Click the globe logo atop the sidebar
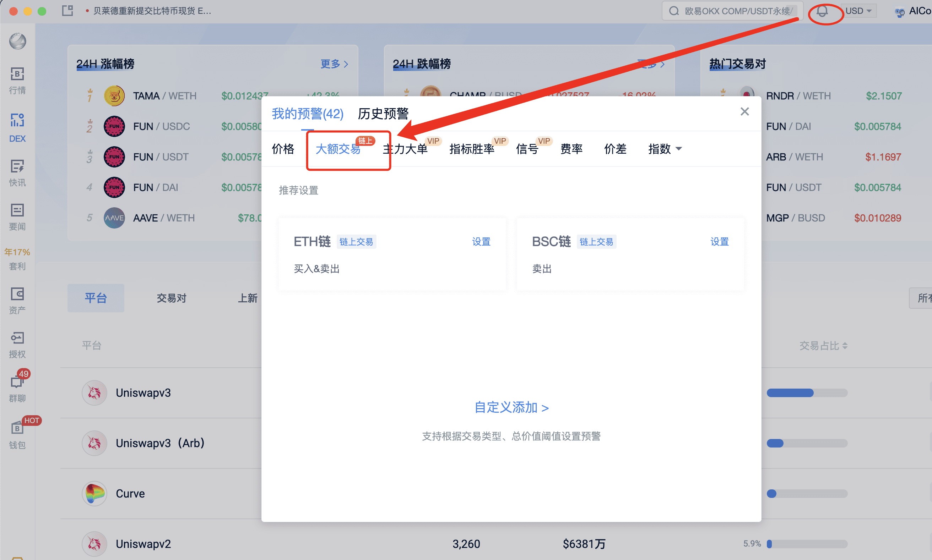 (x=18, y=41)
